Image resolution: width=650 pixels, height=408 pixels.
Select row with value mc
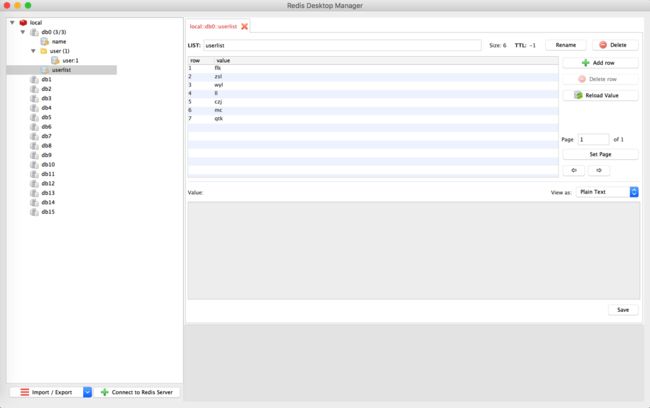click(373, 110)
